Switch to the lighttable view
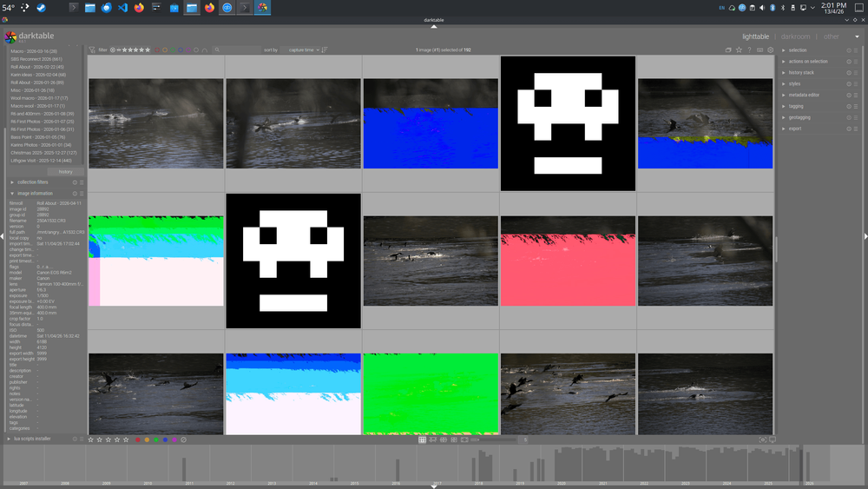The height and width of the screenshot is (489, 868). coord(756,36)
